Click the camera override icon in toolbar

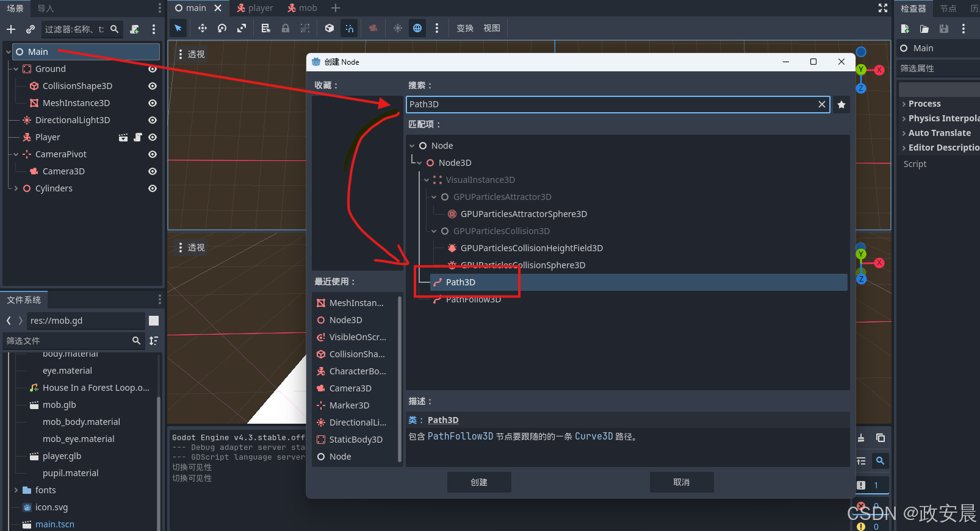(373, 28)
